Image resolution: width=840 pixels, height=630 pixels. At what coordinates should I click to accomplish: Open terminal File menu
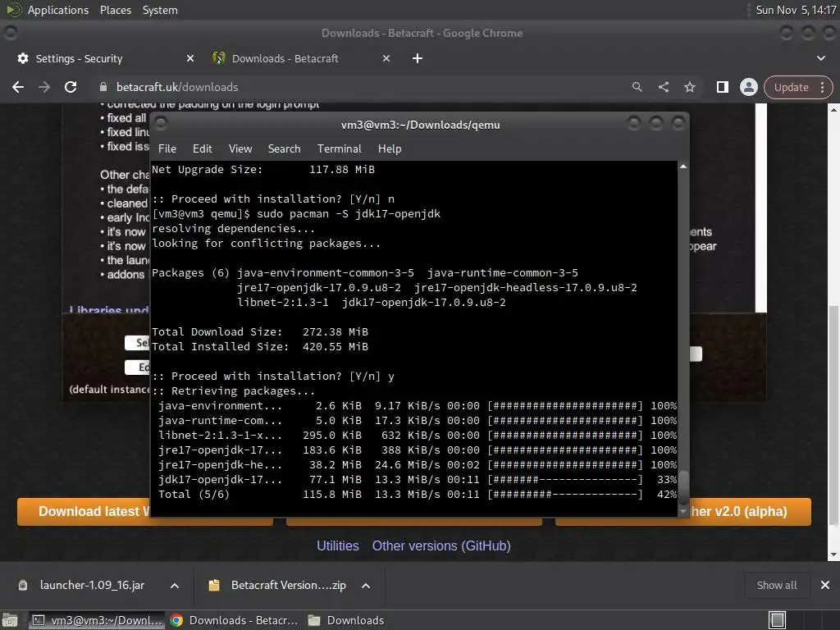tap(167, 148)
